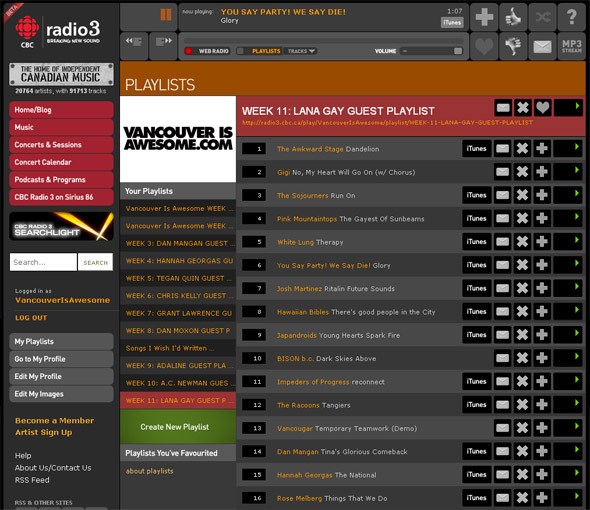
Task: Click Become a Member link
Action: pos(55,420)
